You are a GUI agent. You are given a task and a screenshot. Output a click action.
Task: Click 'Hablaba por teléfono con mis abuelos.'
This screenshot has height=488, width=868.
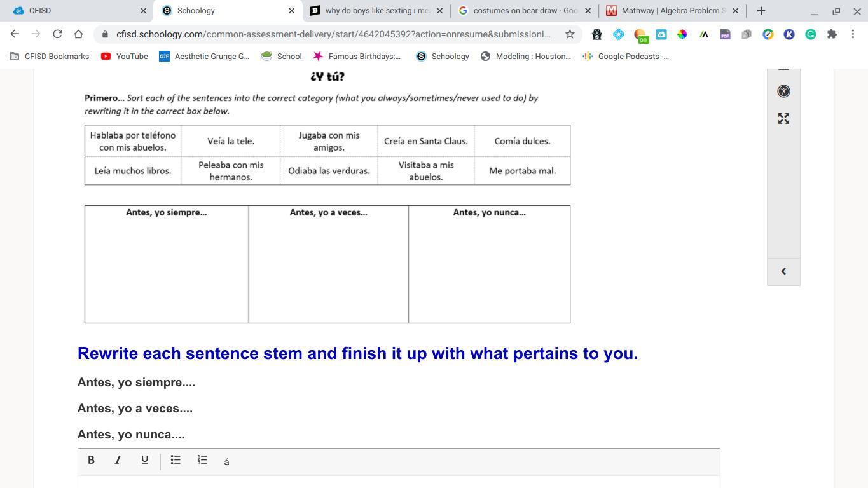(133, 141)
